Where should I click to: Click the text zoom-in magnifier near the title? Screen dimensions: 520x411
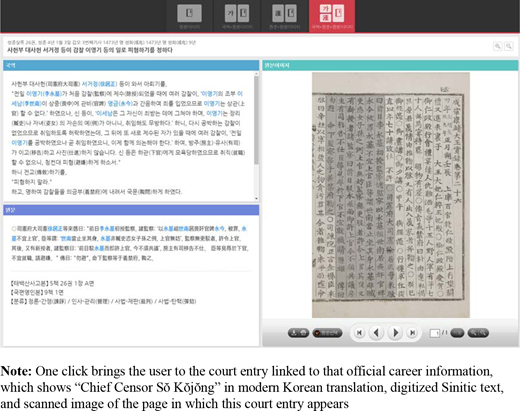coord(497,46)
